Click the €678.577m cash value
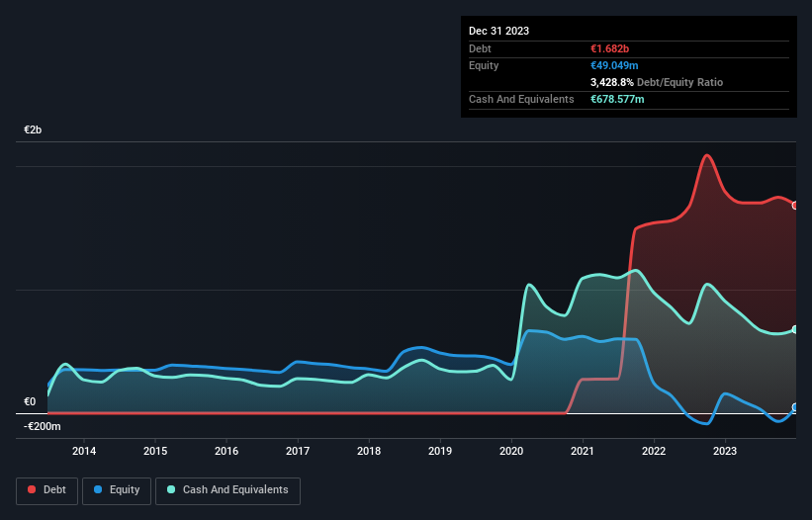The width and height of the screenshot is (812, 520). [617, 99]
